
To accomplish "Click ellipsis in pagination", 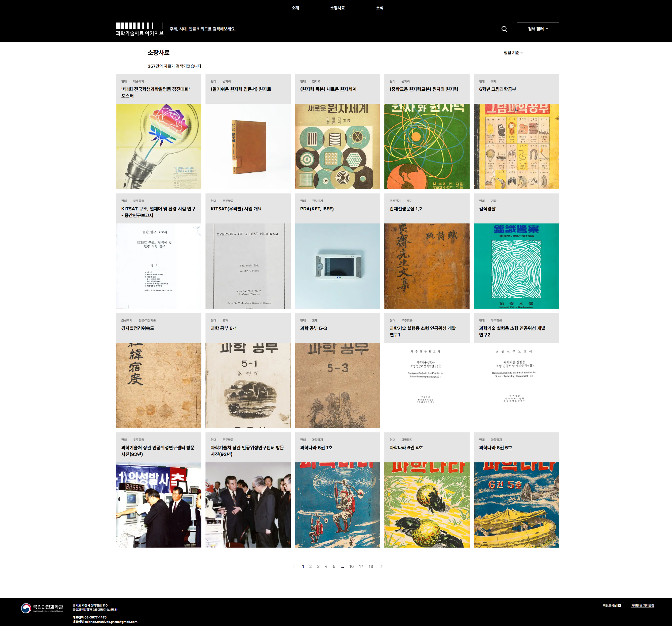I will coord(342,566).
